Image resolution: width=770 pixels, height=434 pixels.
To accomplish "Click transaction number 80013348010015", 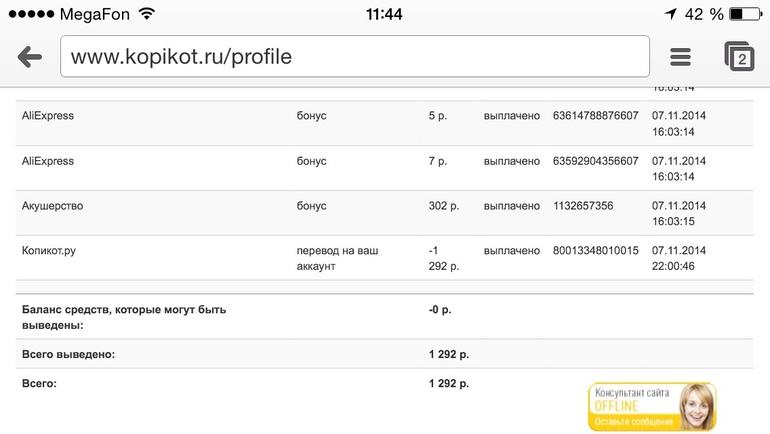I will 595,250.
